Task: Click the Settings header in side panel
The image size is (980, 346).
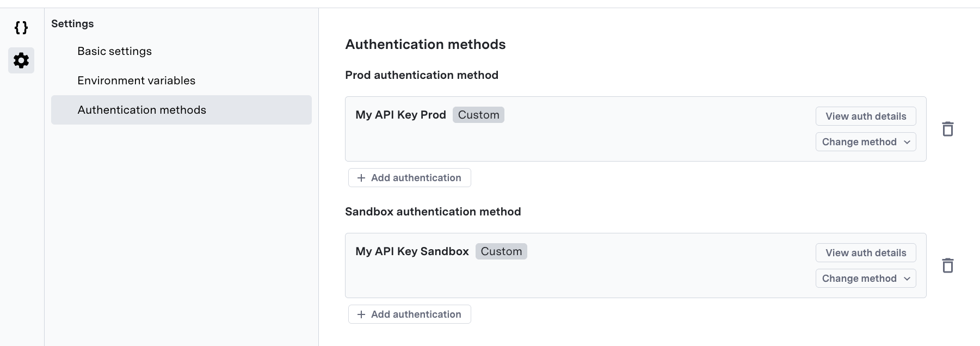Action: click(72, 24)
